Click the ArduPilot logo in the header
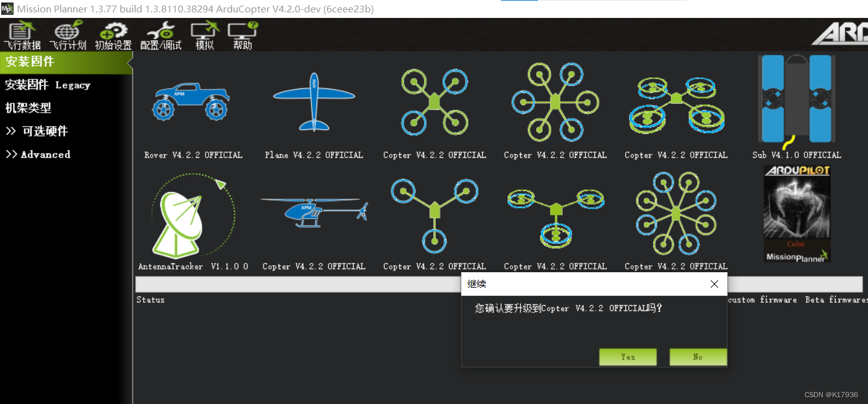 coord(840,35)
